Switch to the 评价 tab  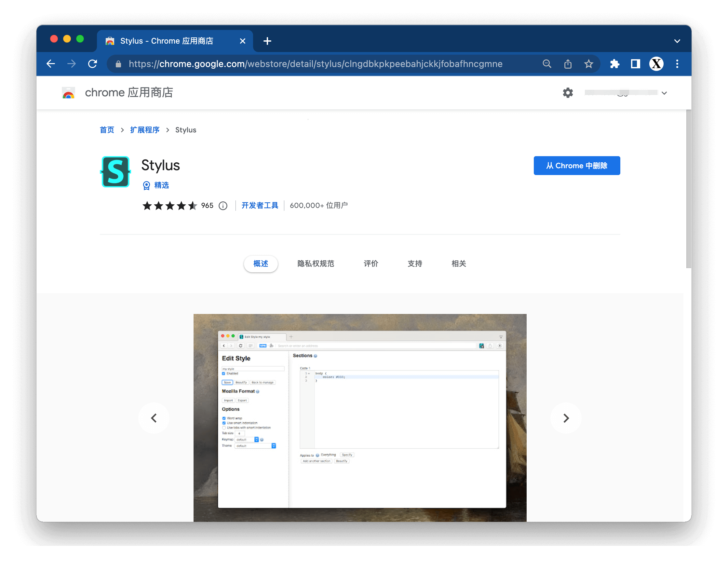coord(371,264)
